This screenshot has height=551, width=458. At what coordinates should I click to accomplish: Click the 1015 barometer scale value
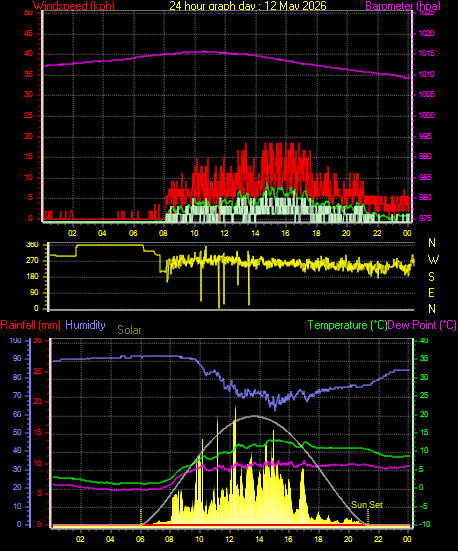(426, 53)
